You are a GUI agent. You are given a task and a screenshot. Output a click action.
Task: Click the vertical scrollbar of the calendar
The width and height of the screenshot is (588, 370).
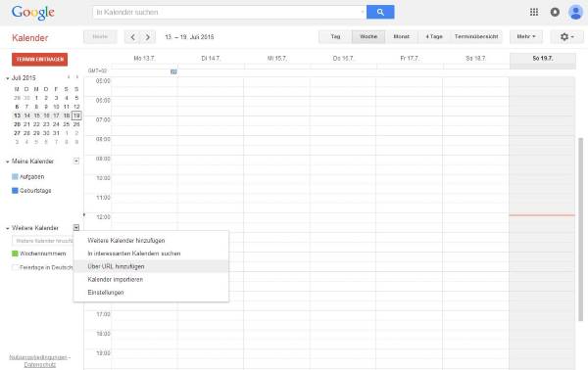(580, 229)
